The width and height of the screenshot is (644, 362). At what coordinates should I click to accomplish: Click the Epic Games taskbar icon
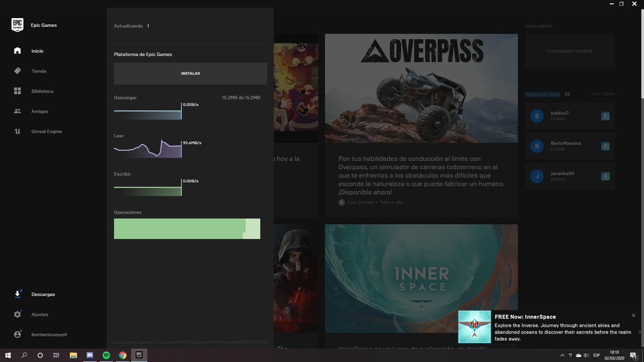click(139, 355)
